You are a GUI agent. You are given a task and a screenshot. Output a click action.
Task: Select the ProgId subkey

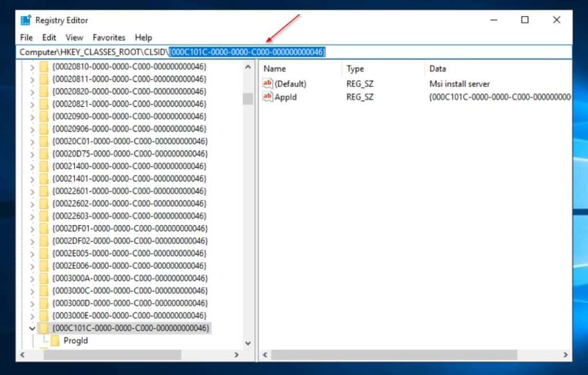point(75,341)
